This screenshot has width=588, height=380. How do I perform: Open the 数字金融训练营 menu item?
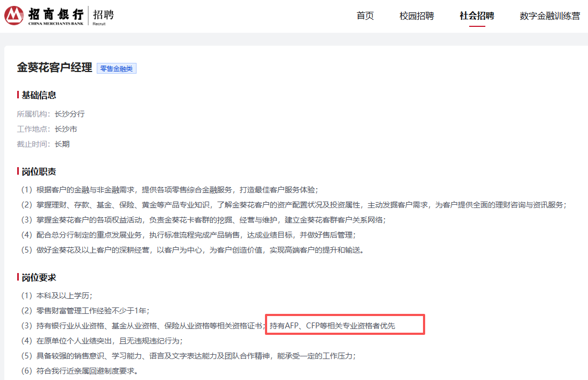tap(550, 16)
